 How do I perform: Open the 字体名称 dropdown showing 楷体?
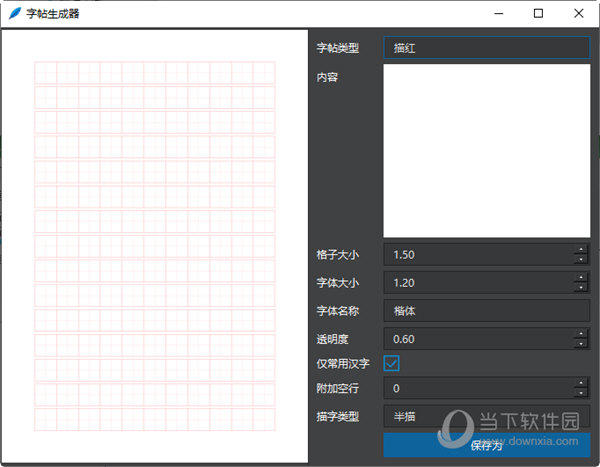[487, 311]
